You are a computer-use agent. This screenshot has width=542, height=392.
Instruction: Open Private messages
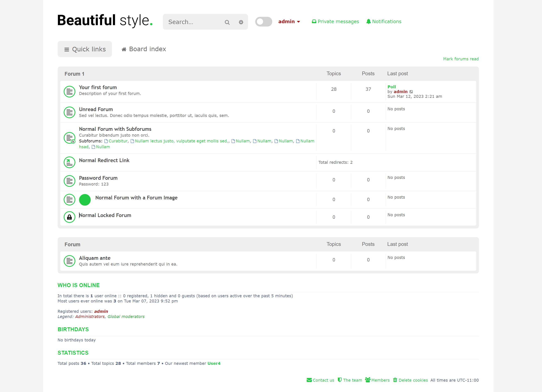[335, 22]
